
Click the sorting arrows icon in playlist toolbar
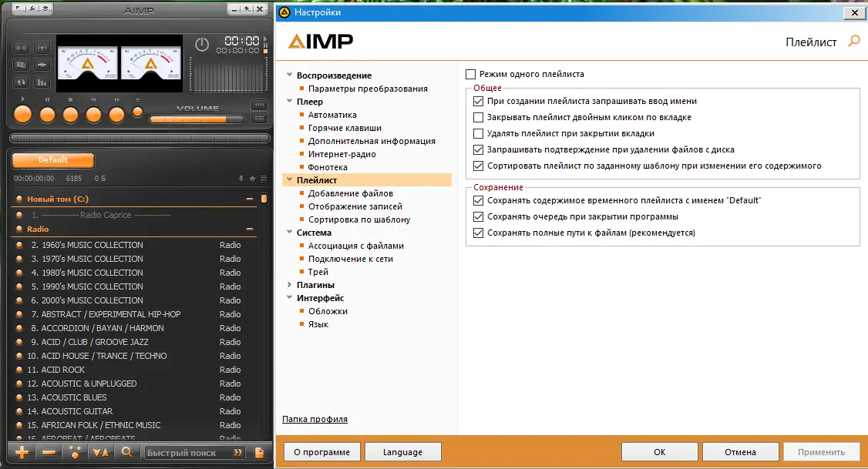(x=101, y=453)
